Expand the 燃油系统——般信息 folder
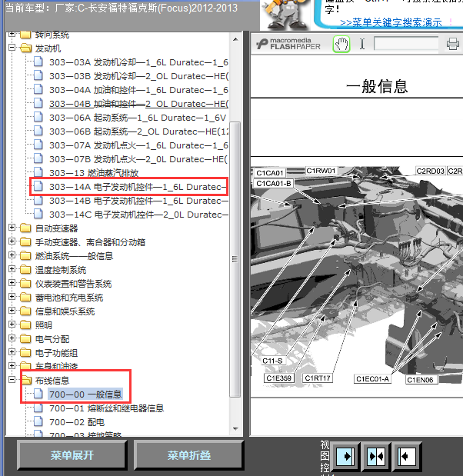 coord(12,255)
